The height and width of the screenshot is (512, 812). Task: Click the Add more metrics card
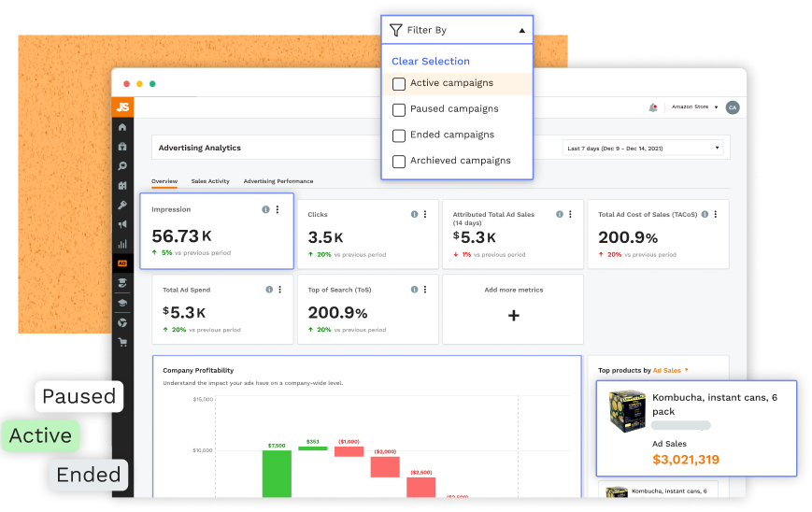[x=513, y=309]
